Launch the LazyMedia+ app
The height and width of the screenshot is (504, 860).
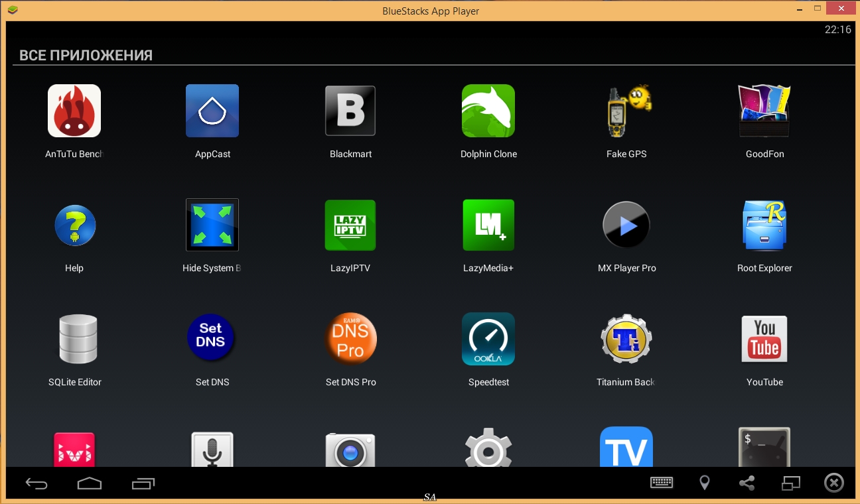(x=488, y=225)
